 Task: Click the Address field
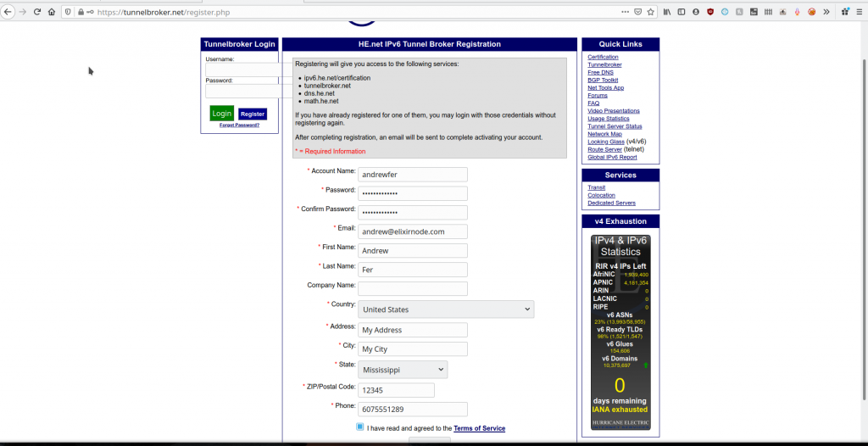(x=413, y=330)
